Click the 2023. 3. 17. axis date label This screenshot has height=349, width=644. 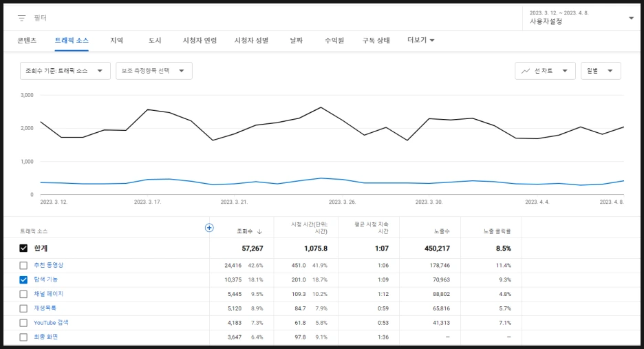(x=147, y=202)
